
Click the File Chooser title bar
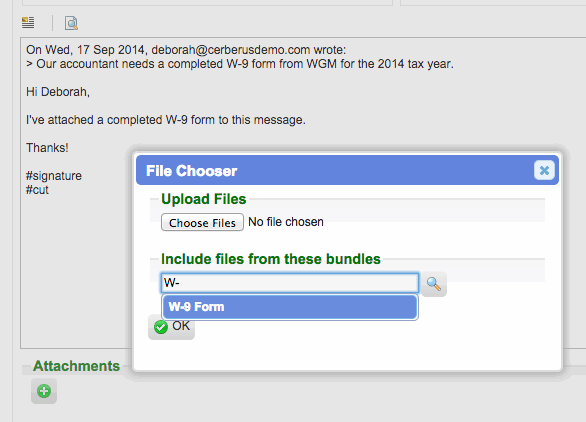click(347, 170)
